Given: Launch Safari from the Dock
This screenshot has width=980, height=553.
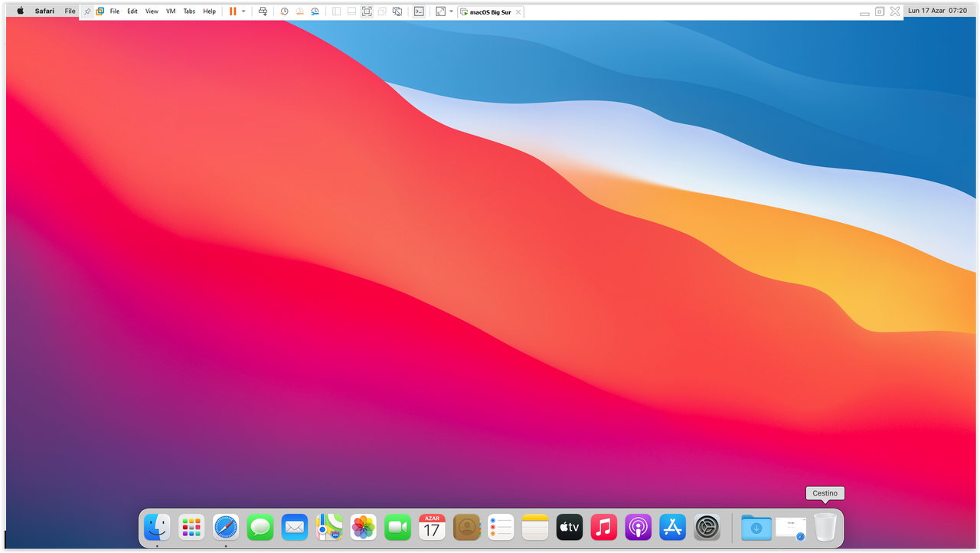Looking at the screenshot, I should 226,527.
